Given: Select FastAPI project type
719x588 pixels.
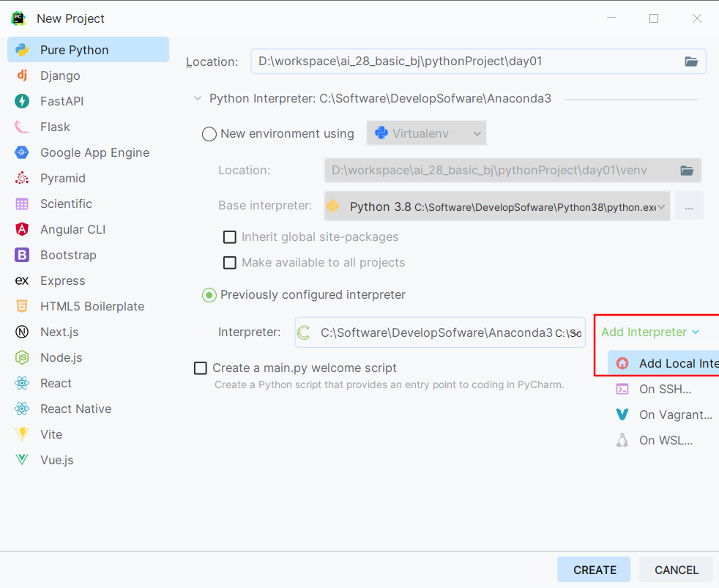Looking at the screenshot, I should click(x=88, y=101).
